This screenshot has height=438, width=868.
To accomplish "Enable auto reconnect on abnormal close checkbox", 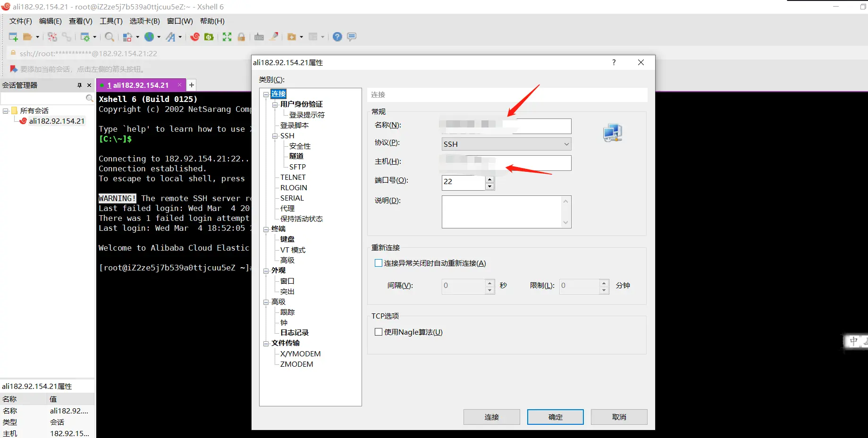I will (x=378, y=263).
